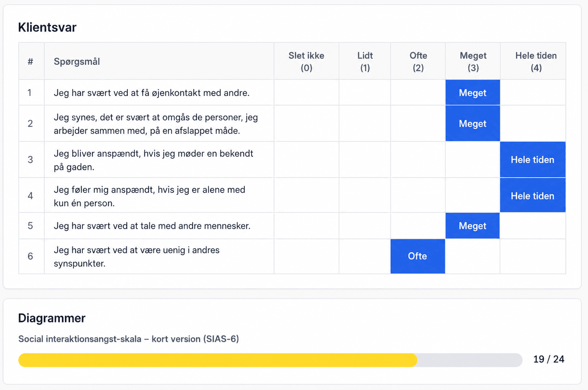Image resolution: width=588 pixels, height=390 pixels.
Task: Click Hele tiden cell for question 4
Action: click(x=533, y=196)
